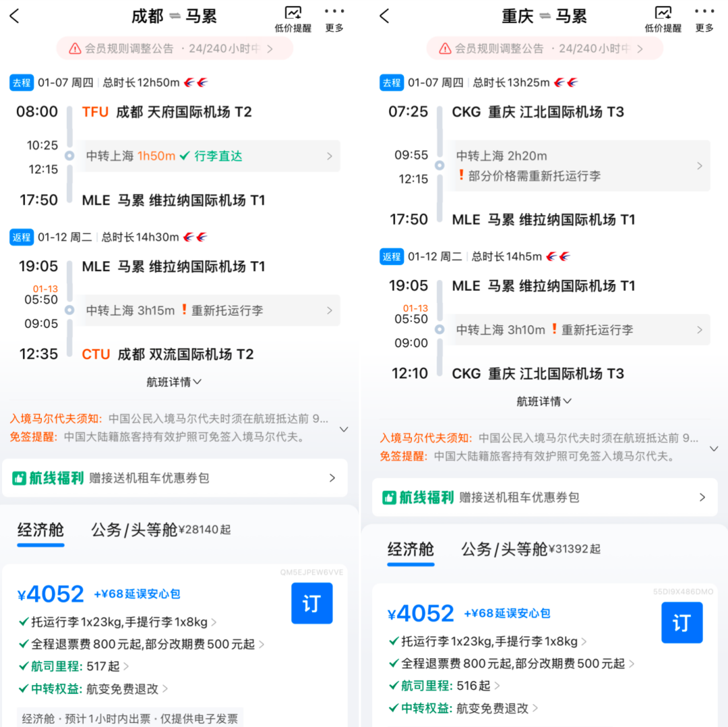Tap the airline logo beside 总时长13h25m
728x727 pixels.
point(566,83)
